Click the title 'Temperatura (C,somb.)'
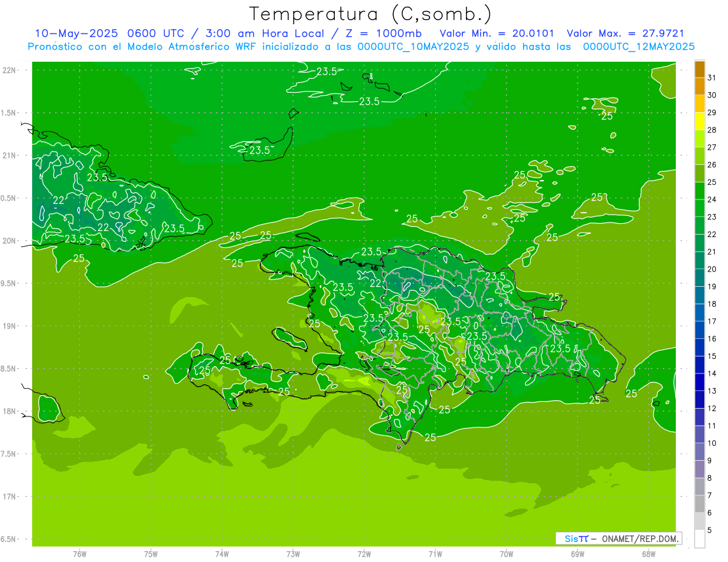The width and height of the screenshot is (728, 562). pyautogui.click(x=371, y=14)
